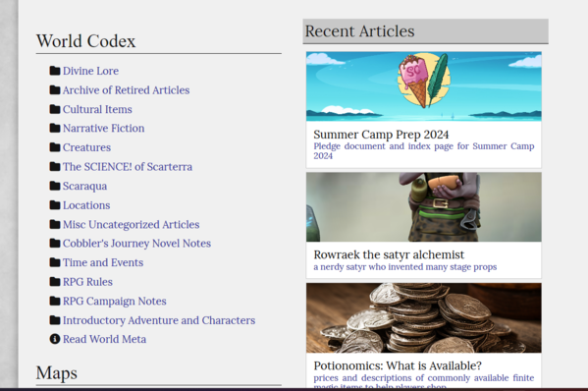Viewport: 588px width, 391px height.
Task: Go to the Cultural Items category
Action: click(97, 109)
